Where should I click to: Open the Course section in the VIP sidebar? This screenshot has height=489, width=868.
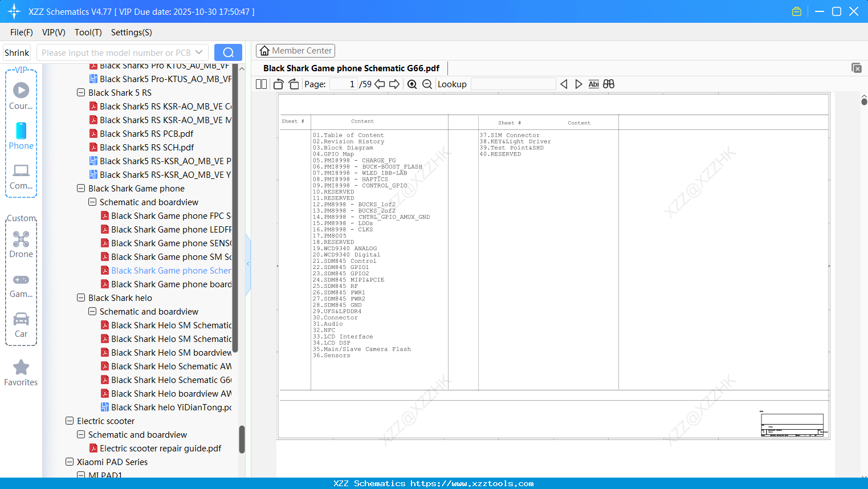click(x=21, y=96)
